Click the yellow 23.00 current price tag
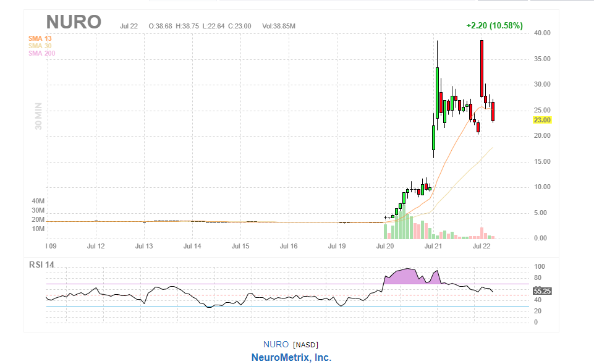The image size is (594, 364). [542, 120]
